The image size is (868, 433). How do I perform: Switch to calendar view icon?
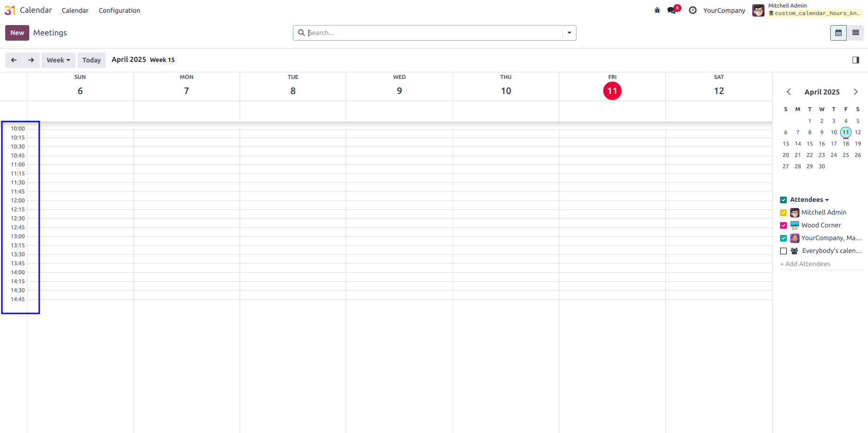coord(838,33)
